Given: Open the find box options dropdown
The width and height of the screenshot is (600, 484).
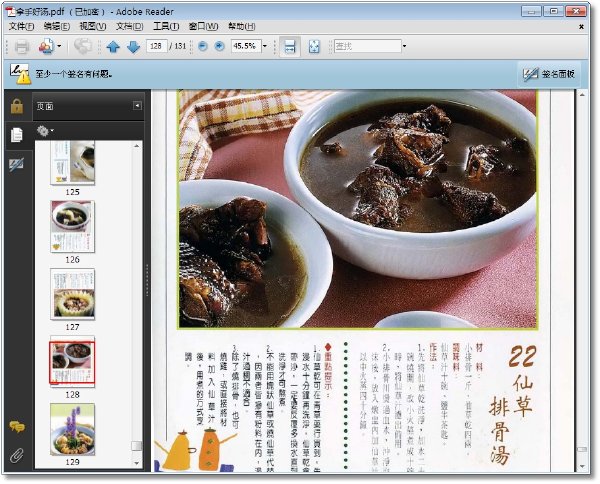Looking at the screenshot, I should point(404,46).
